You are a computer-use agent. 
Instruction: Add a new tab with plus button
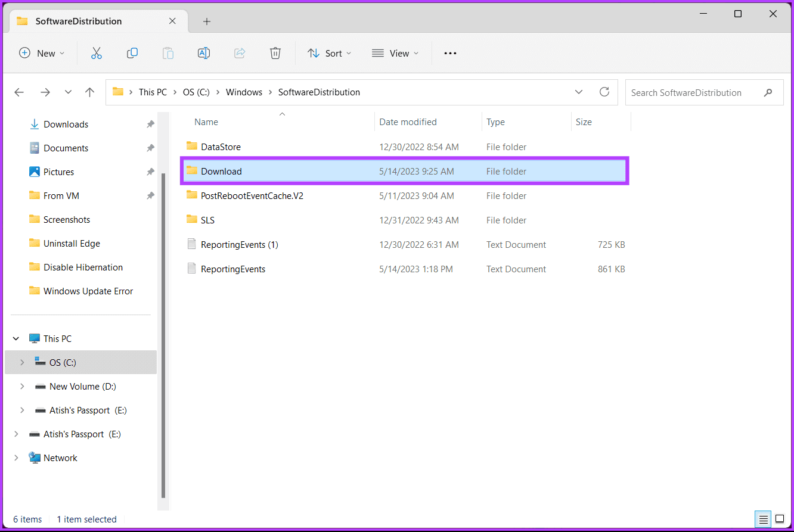207,21
